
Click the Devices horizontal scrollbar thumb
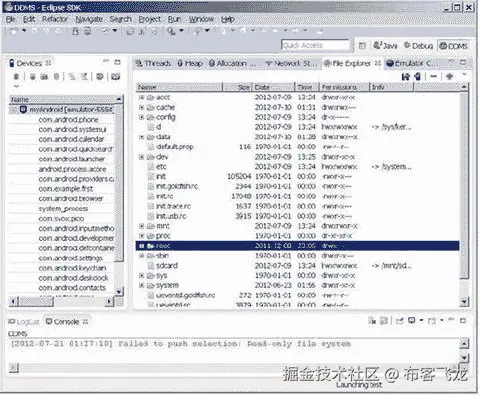[35, 302]
